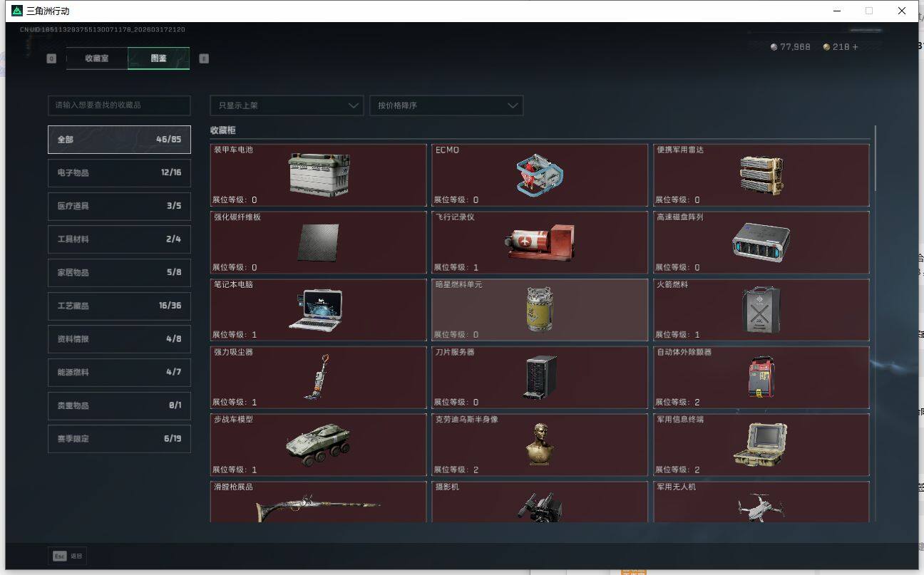Click the 飞行记录仪 flight recorder icon
This screenshot has width=924, height=575.
click(x=540, y=242)
